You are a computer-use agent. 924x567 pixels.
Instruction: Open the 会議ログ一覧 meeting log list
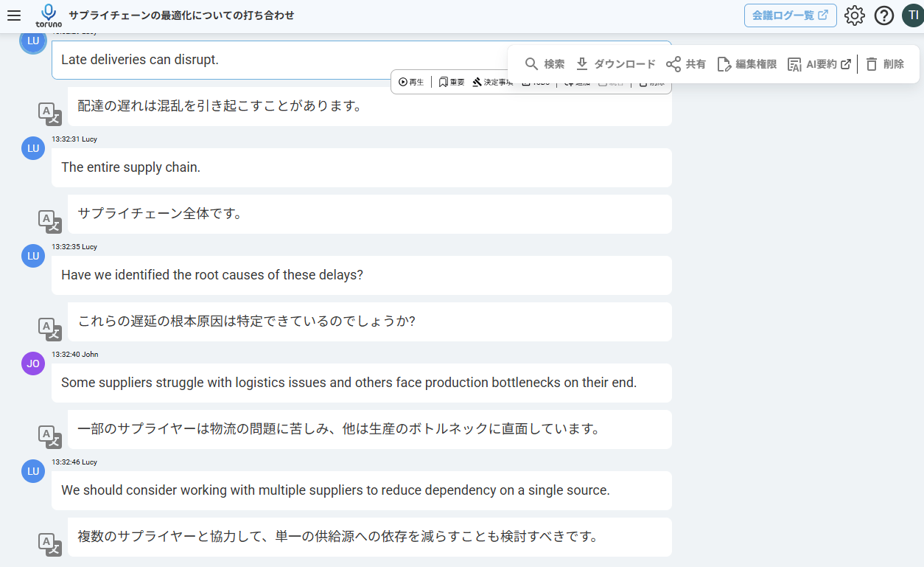click(x=791, y=15)
